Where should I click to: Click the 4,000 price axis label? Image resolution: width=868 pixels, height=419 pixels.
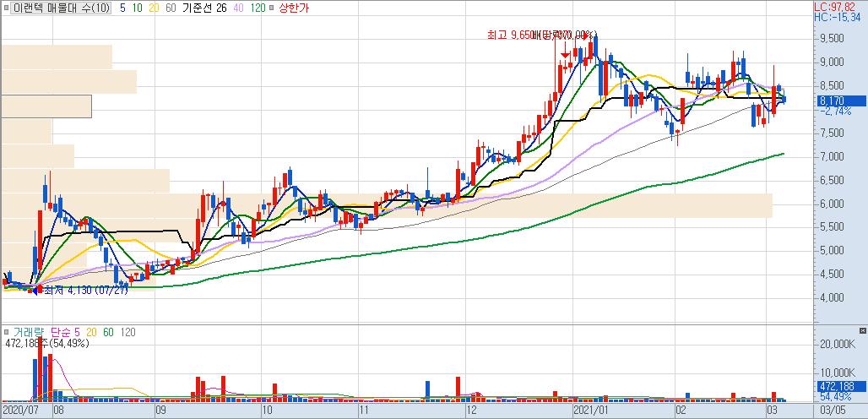point(832,298)
